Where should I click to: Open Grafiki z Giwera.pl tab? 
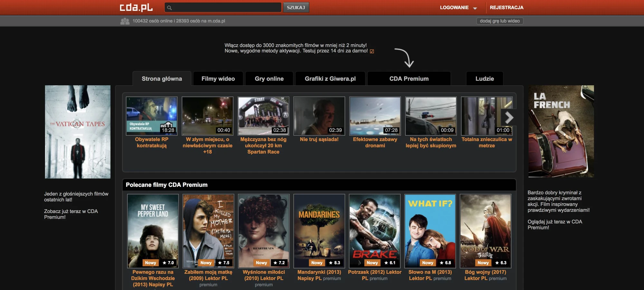[x=330, y=79]
